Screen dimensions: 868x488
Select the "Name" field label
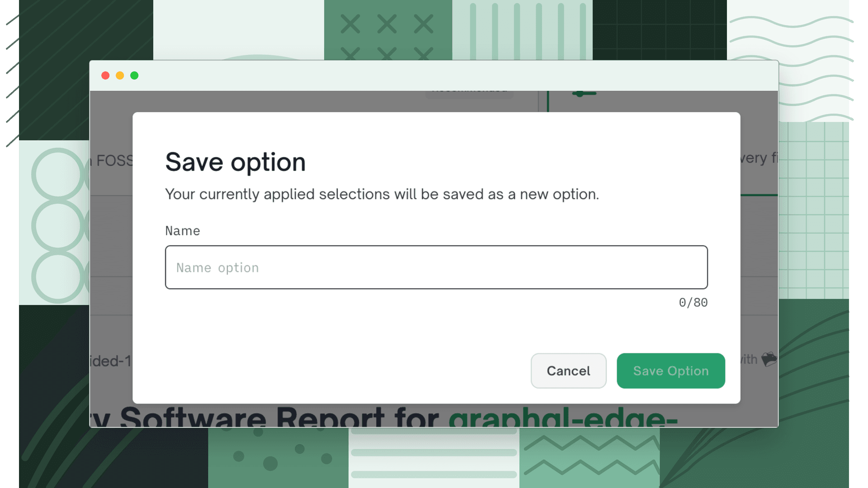point(183,231)
